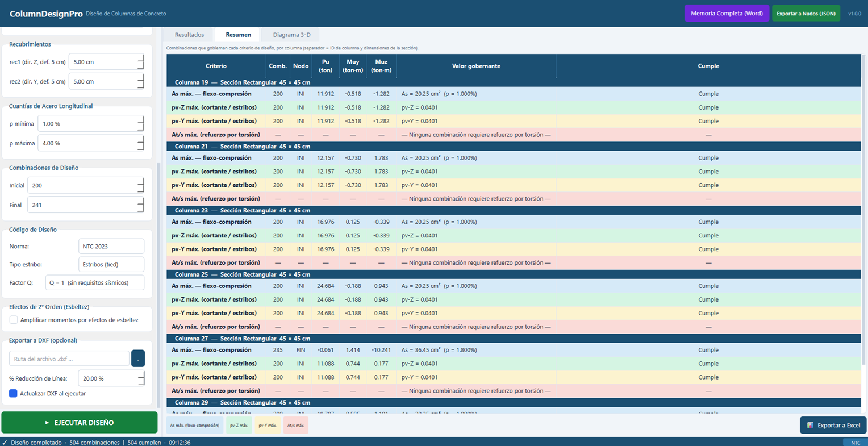Click the play icon in Ejecutar Diseño
This screenshot has height=446, width=868.
47,423
